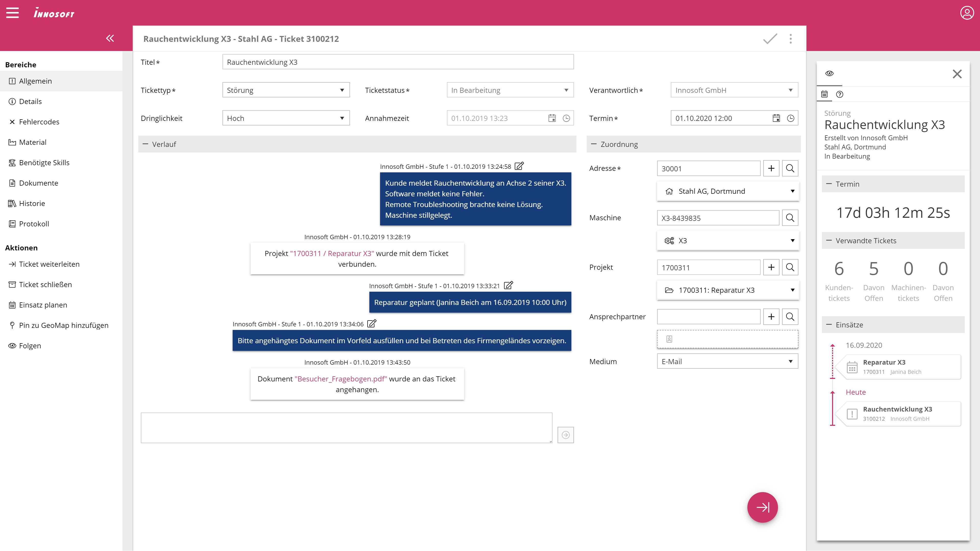Click the search icon next to Maschine

click(790, 218)
